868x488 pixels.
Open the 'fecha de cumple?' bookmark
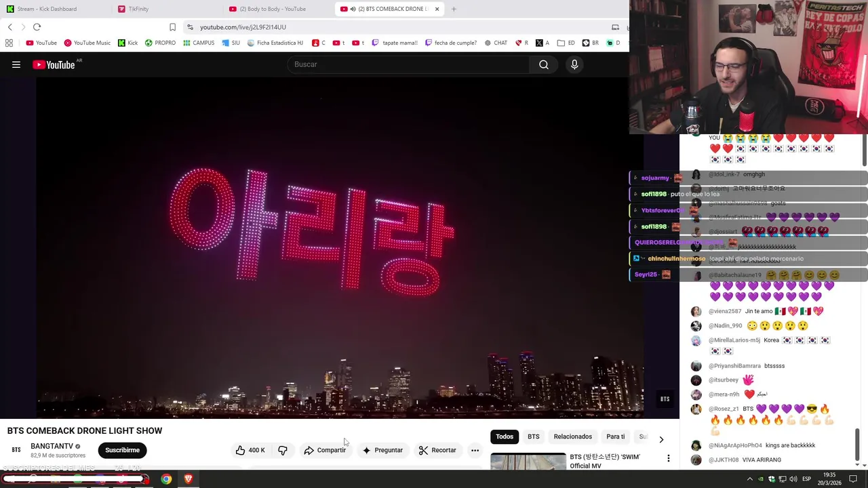451,43
